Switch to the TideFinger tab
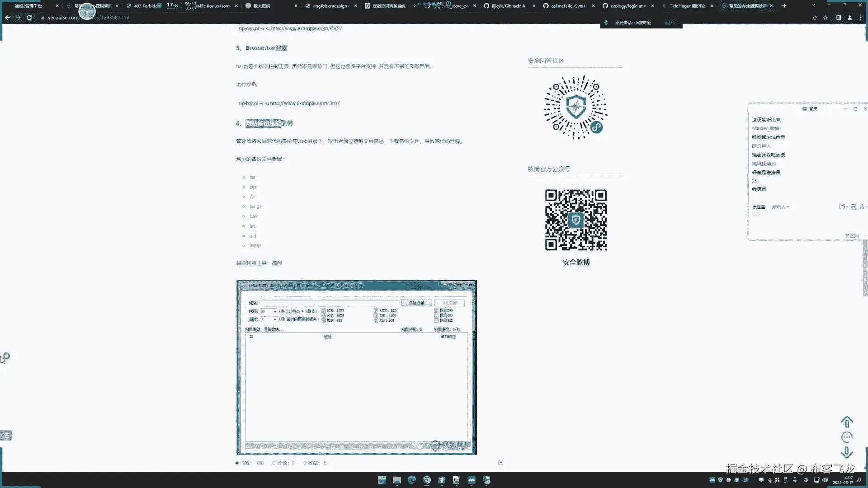Screen dimensions: 868x488 coord(686,6)
